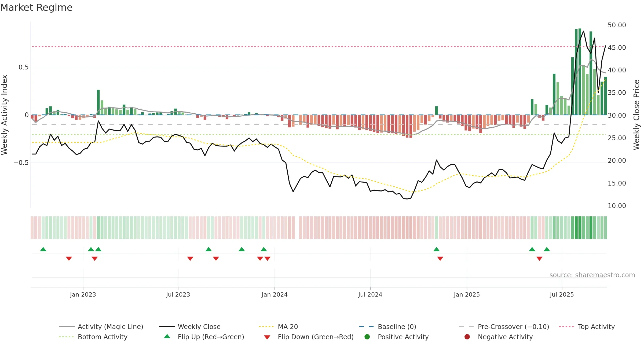
Task: Click the 25.00 price axis label
Action: [617, 138]
